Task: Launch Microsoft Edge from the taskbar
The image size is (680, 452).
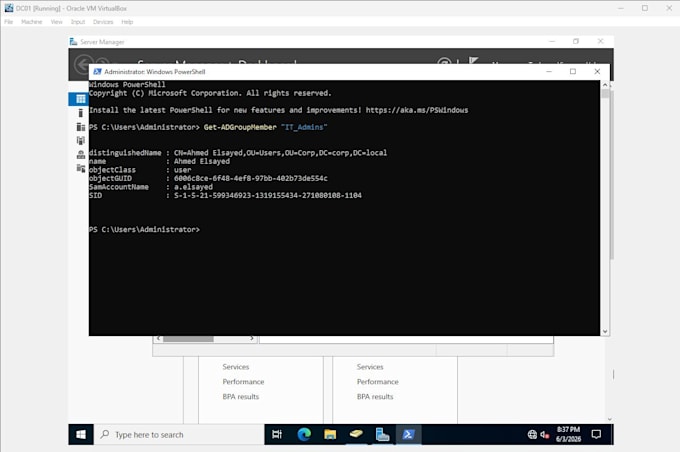Action: pyautogui.click(x=304, y=434)
